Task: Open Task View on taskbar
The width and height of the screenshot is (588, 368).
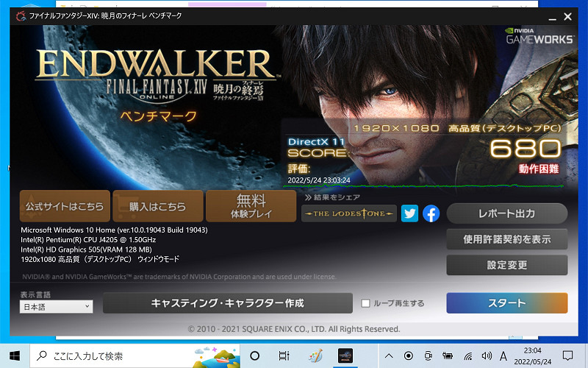Action: (284, 355)
